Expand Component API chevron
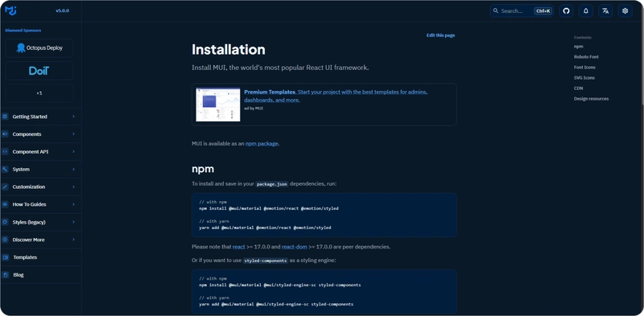Image resolution: width=644 pixels, height=316 pixels. coord(73,152)
